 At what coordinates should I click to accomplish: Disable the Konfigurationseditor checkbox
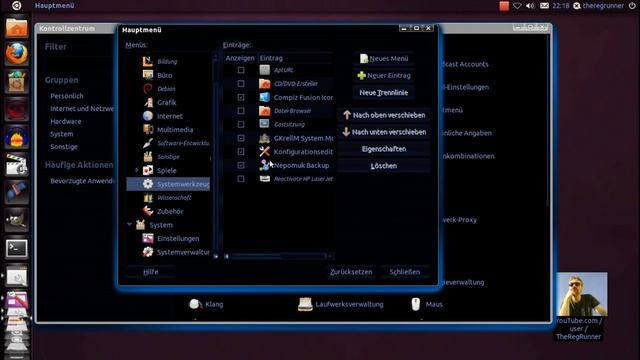tap(241, 151)
